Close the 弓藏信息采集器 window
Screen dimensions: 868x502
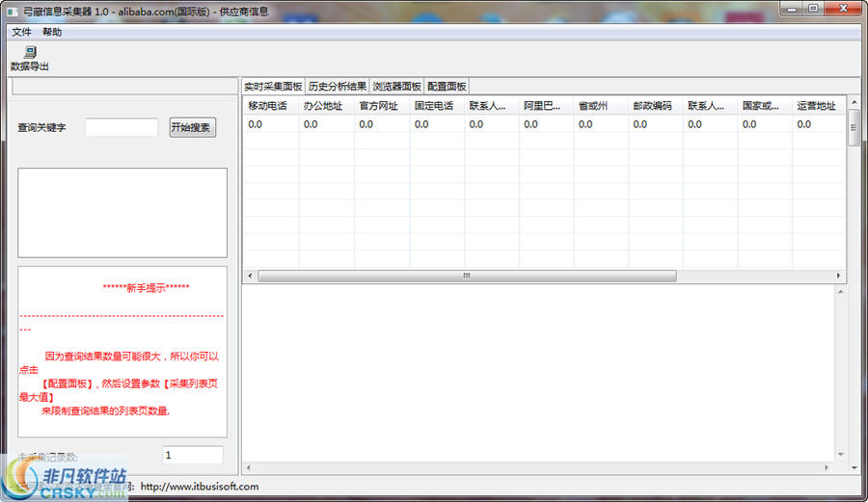[x=843, y=9]
